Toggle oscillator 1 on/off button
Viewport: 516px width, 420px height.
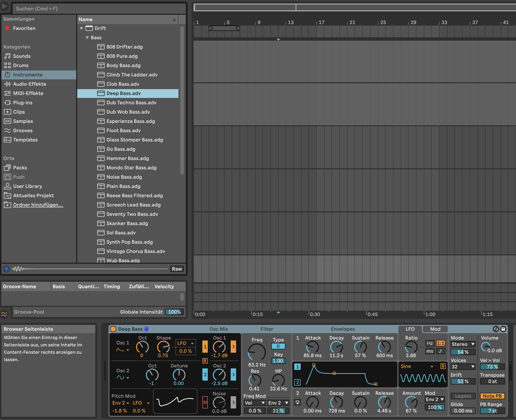pos(205,347)
